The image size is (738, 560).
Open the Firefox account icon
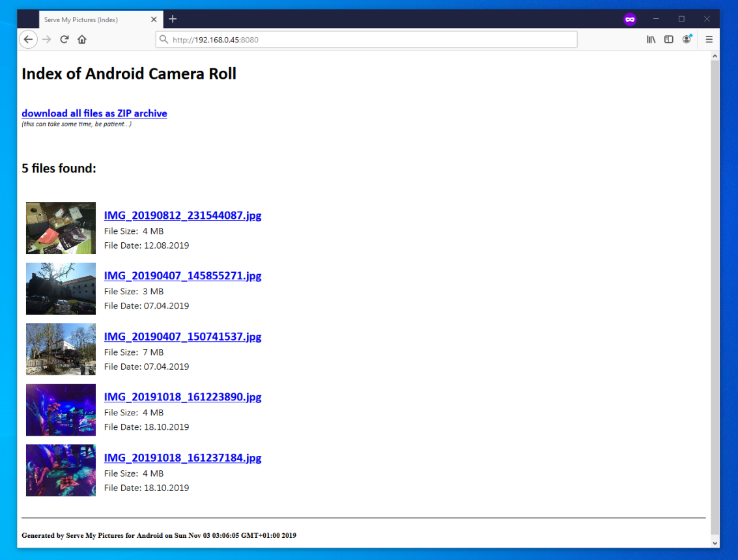[x=687, y=40]
